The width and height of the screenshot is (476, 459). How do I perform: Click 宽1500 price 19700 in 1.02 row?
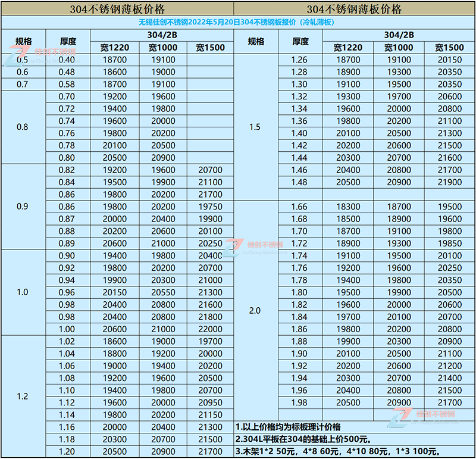[211, 342]
